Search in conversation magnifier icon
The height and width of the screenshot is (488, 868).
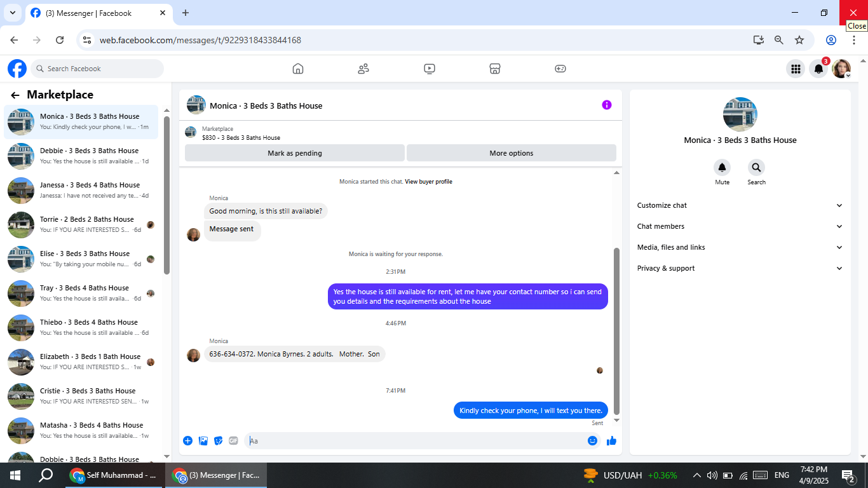pyautogui.click(x=756, y=168)
